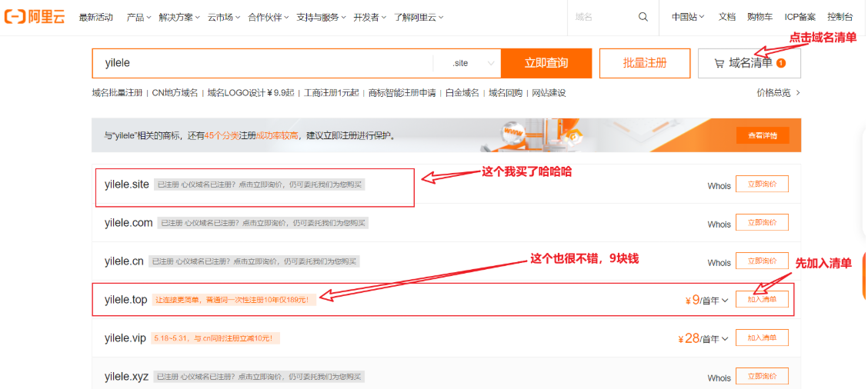Click the yilele.vip domain name
Viewport: 868px width, 389px height.
point(125,338)
